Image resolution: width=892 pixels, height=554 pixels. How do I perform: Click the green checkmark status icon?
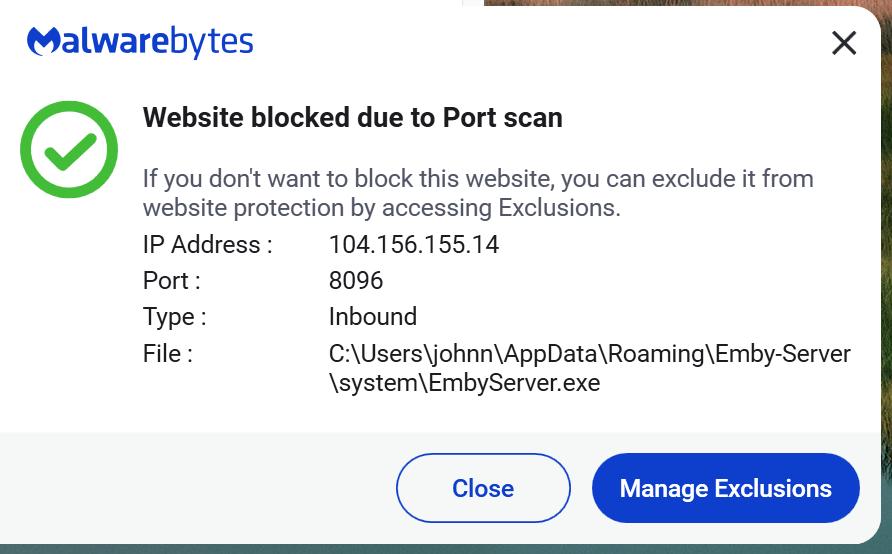click(69, 150)
